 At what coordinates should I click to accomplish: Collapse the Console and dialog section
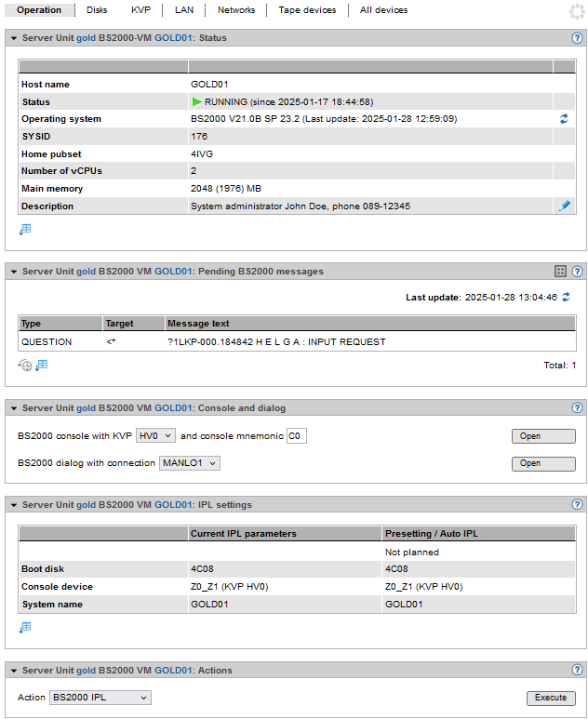click(x=13, y=408)
